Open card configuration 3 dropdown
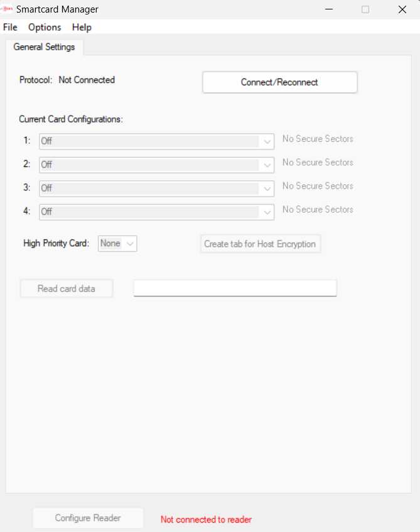 point(156,188)
